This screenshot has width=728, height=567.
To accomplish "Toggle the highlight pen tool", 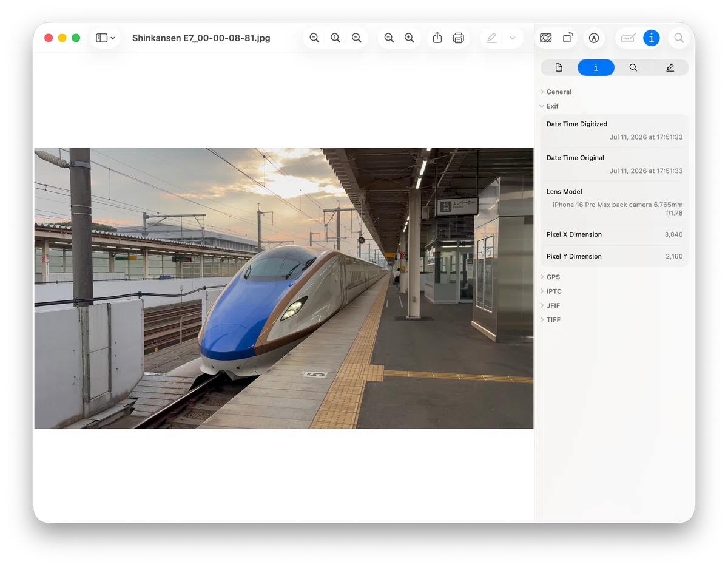I will (x=491, y=38).
